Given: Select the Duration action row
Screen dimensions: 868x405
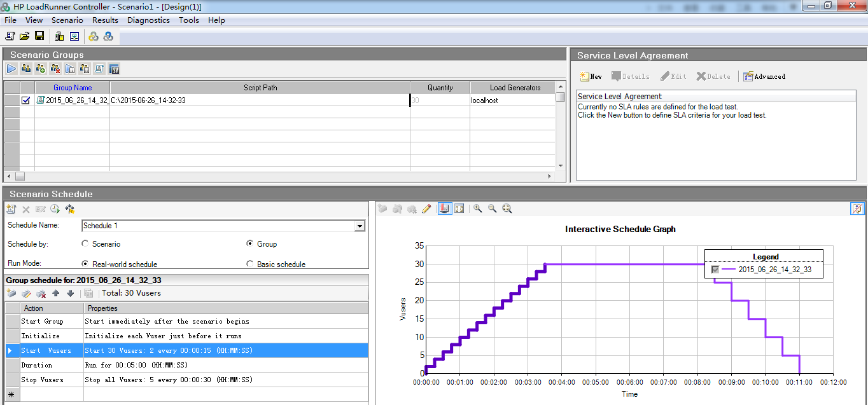Looking at the screenshot, I should click(x=187, y=365).
